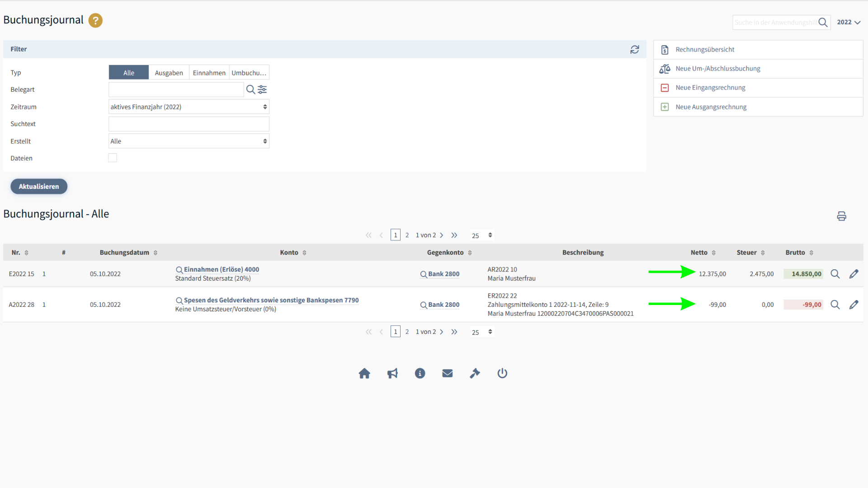868x488 pixels.
Task: Click the print journal icon
Action: pyautogui.click(x=841, y=216)
